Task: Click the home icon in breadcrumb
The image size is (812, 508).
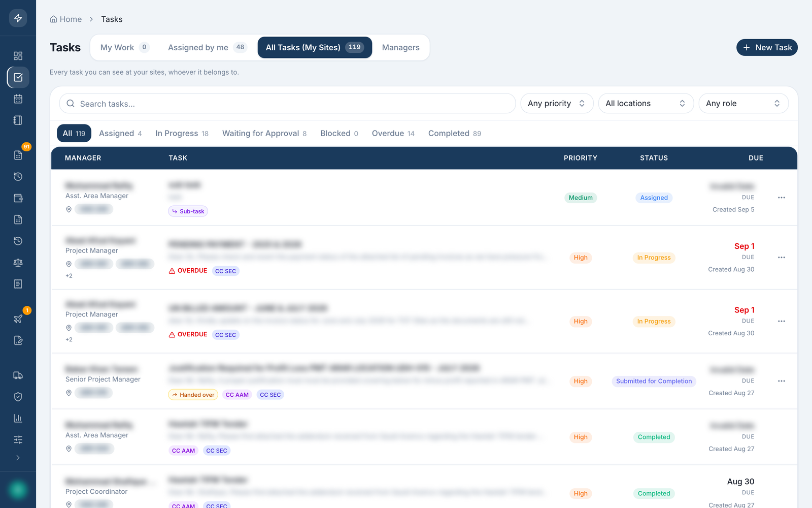Action: [x=53, y=19]
